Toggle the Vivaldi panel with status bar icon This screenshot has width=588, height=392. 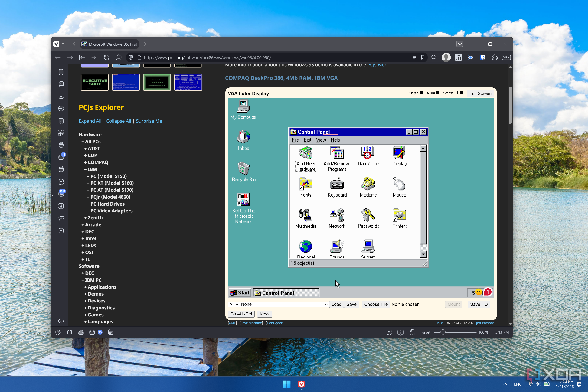coord(70,332)
